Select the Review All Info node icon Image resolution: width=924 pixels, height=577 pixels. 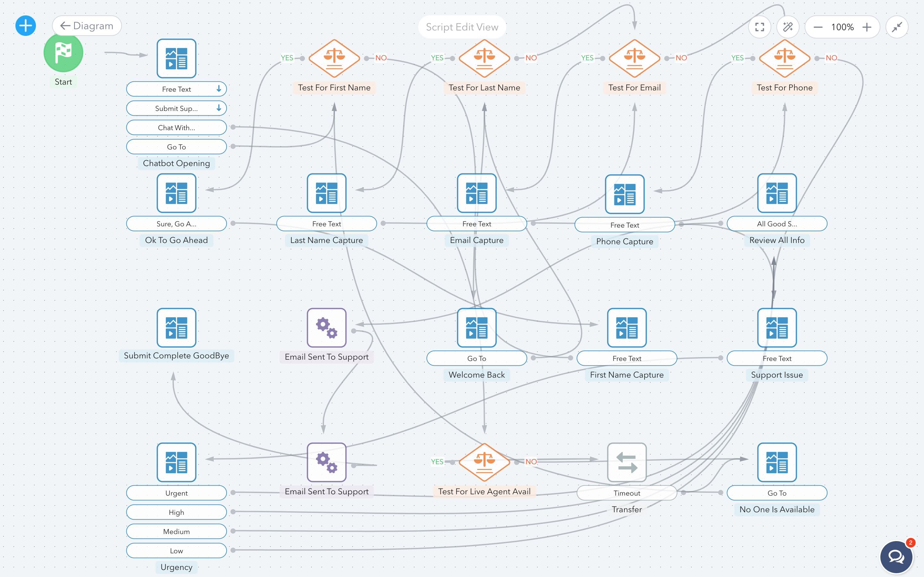coord(776,193)
